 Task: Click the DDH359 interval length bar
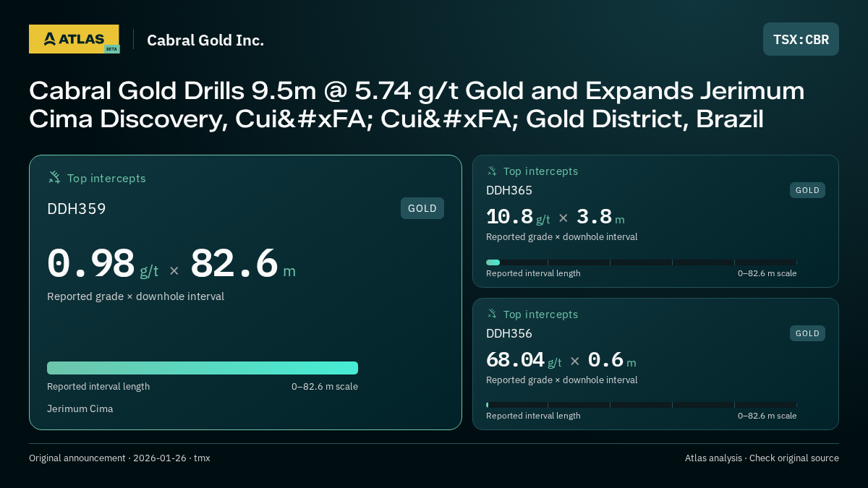pyautogui.click(x=203, y=368)
